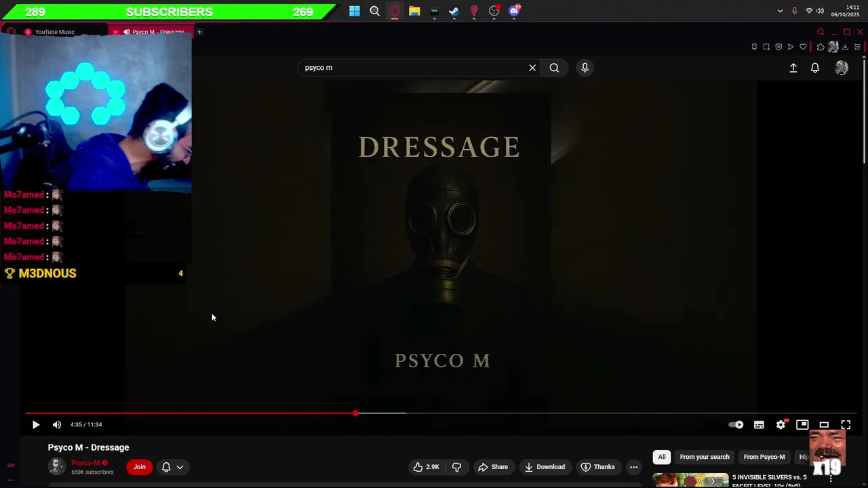Open the Psyco-M channel name link

[x=85, y=463]
